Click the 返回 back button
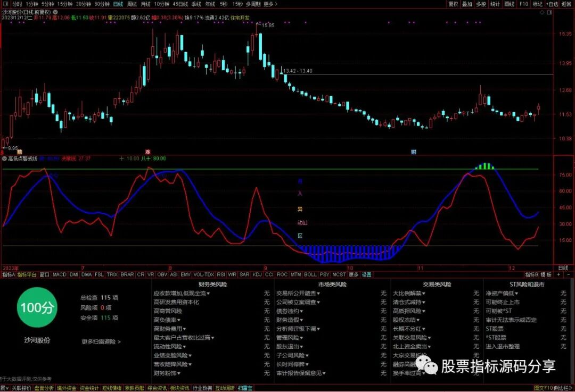Viewport: 575px width, 392px height. tap(566, 4)
